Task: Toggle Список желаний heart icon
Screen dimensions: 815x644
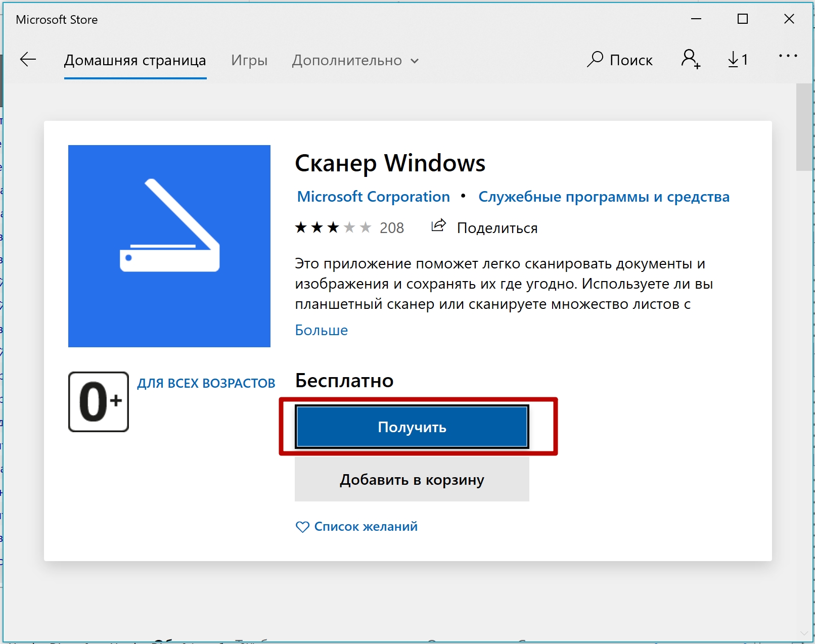Action: [x=302, y=526]
